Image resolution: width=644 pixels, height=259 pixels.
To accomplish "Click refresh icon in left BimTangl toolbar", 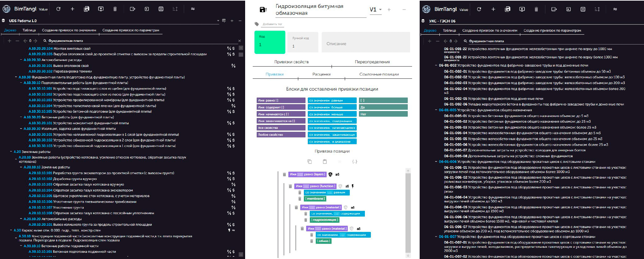I will point(58,9).
